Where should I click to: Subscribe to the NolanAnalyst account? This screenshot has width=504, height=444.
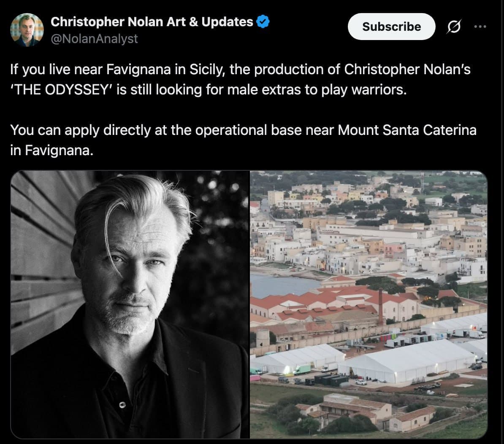pos(391,27)
